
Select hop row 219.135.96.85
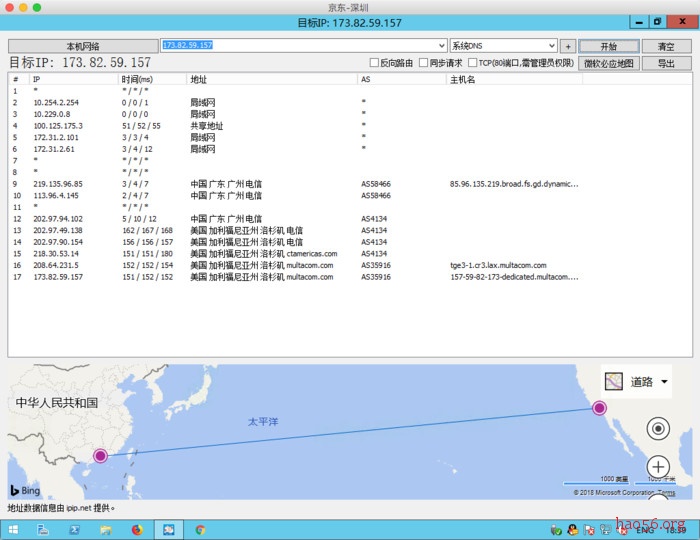pos(350,184)
